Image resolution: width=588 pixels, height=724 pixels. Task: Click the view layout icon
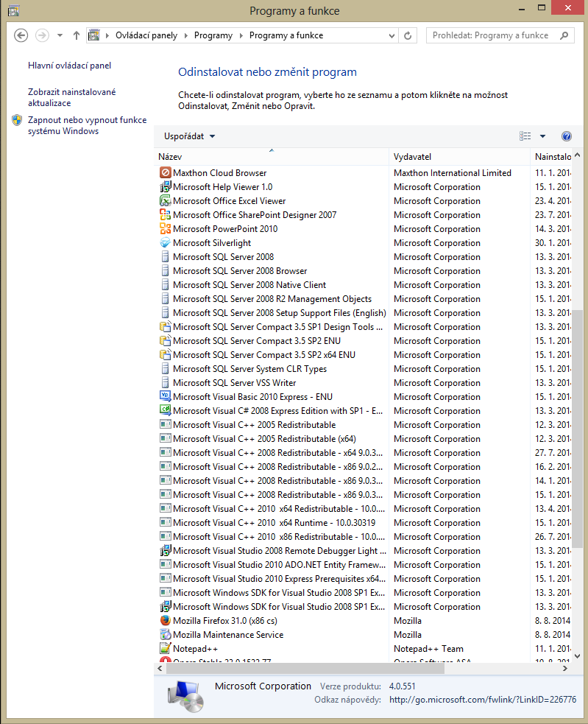coord(525,136)
